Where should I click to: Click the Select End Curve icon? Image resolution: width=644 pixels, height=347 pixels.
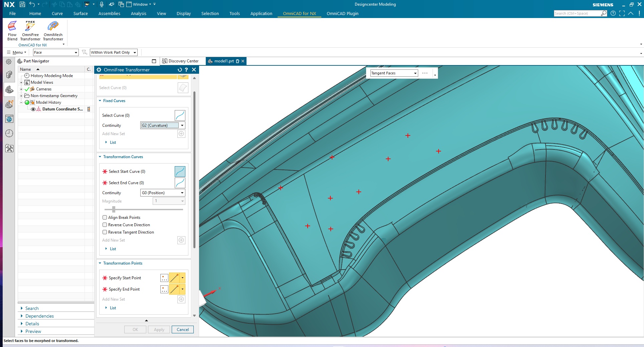[180, 183]
